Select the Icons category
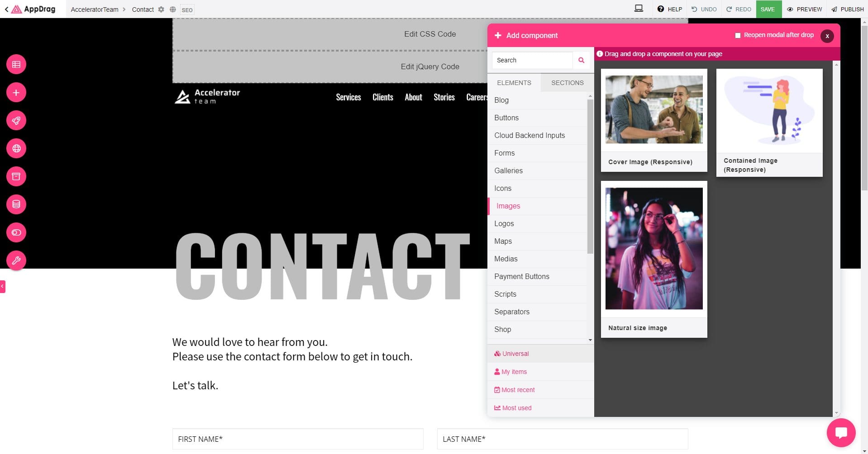Viewport: 868px width, 454px height. pos(537,189)
